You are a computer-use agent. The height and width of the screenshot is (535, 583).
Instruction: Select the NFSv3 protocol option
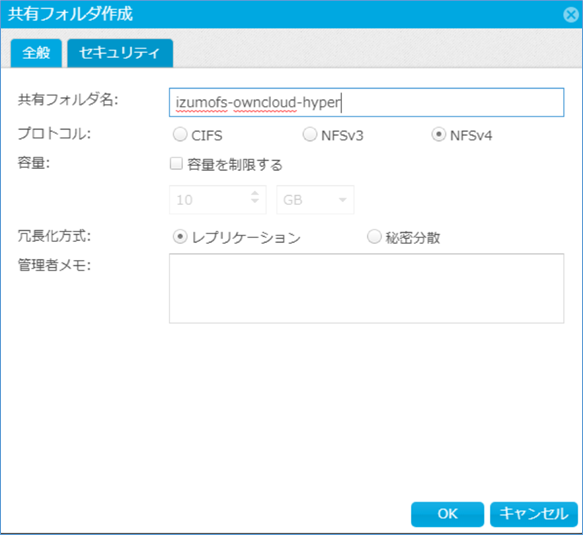pyautogui.click(x=310, y=135)
